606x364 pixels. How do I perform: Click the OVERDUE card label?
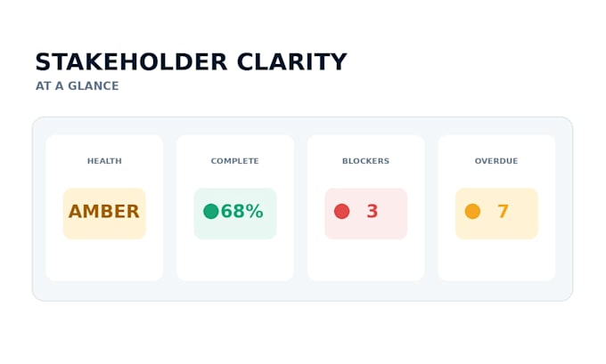pyautogui.click(x=496, y=161)
